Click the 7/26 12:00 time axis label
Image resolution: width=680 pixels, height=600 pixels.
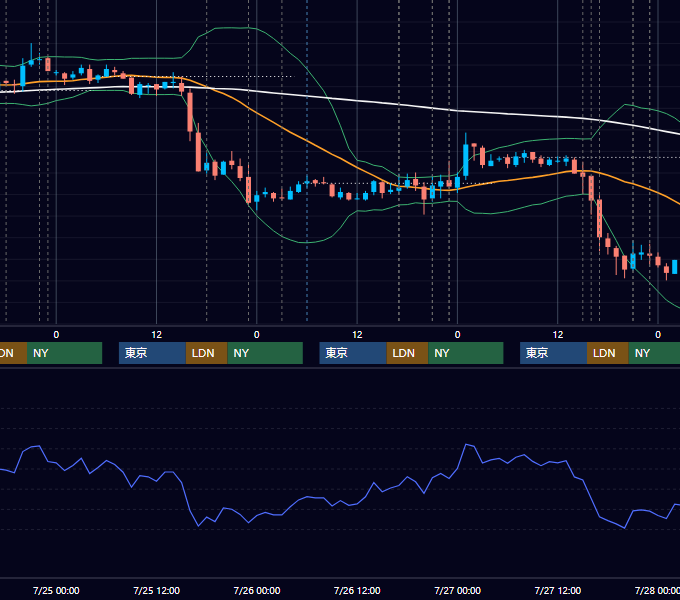pyautogui.click(x=357, y=590)
